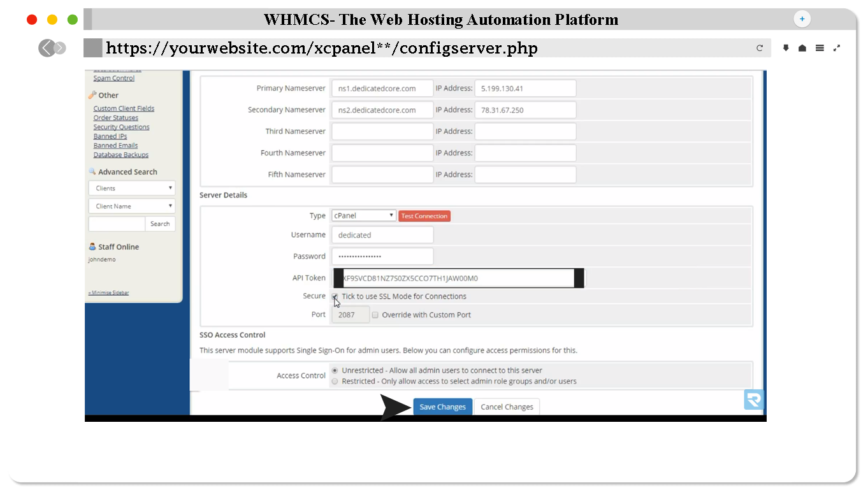Click the Password input field

tap(382, 256)
